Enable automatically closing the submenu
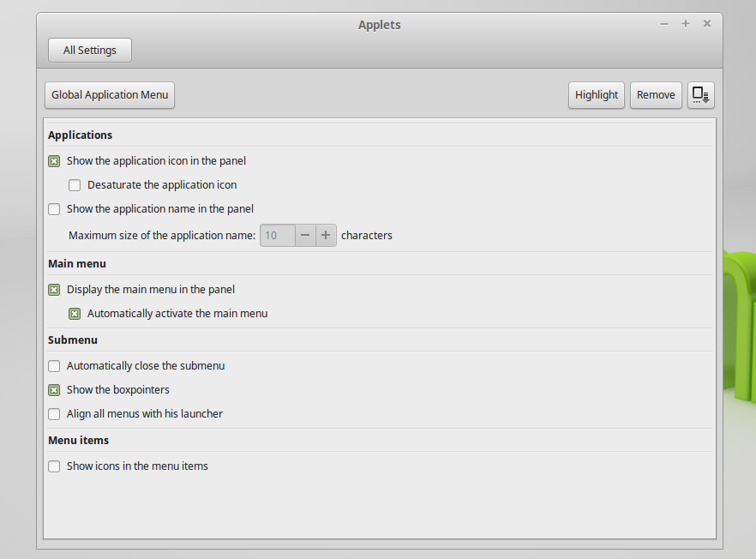The height and width of the screenshot is (559, 756). pos(54,365)
